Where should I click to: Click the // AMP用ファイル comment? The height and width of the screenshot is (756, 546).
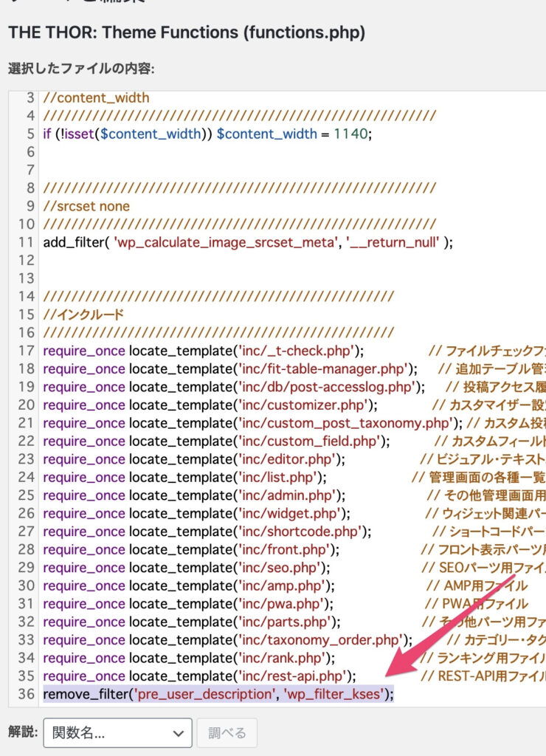pyautogui.click(x=477, y=585)
